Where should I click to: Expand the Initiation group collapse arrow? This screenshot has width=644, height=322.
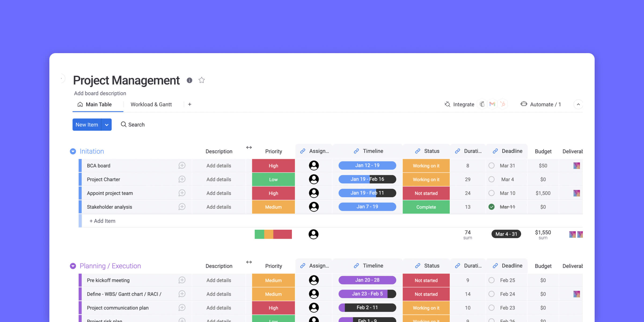tap(73, 151)
